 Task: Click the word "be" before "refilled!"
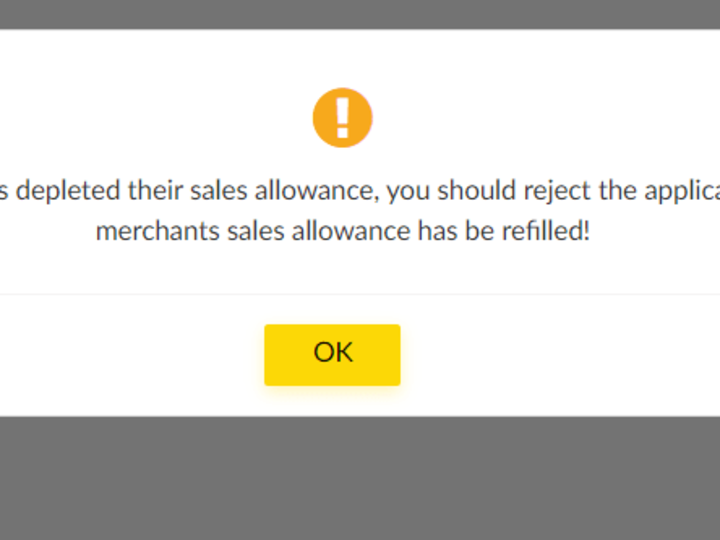(479, 231)
